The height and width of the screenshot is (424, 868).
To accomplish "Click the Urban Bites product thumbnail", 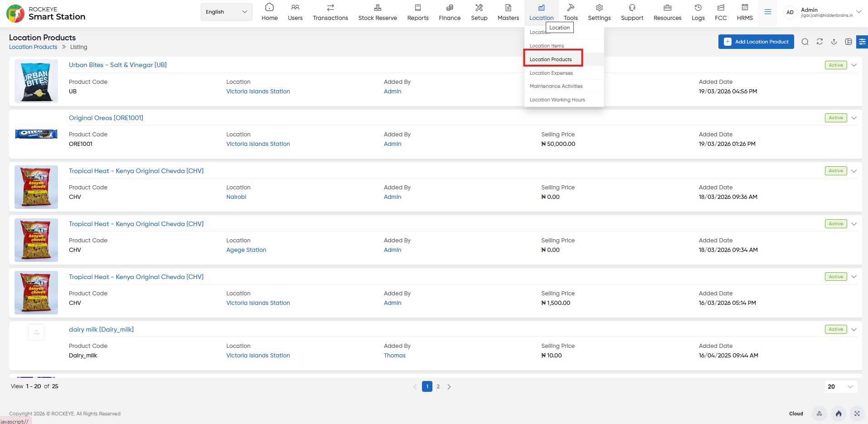I will coord(36,81).
